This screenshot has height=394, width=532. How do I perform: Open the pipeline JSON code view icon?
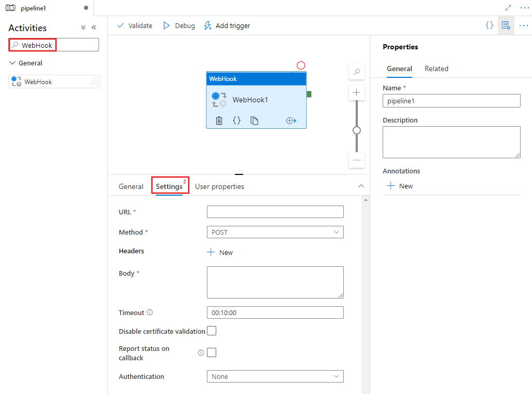point(489,25)
